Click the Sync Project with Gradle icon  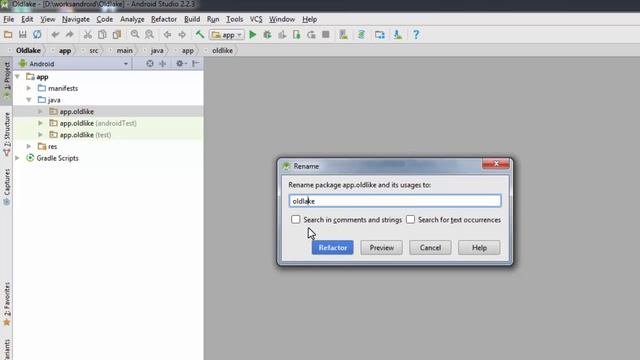(x=361, y=35)
